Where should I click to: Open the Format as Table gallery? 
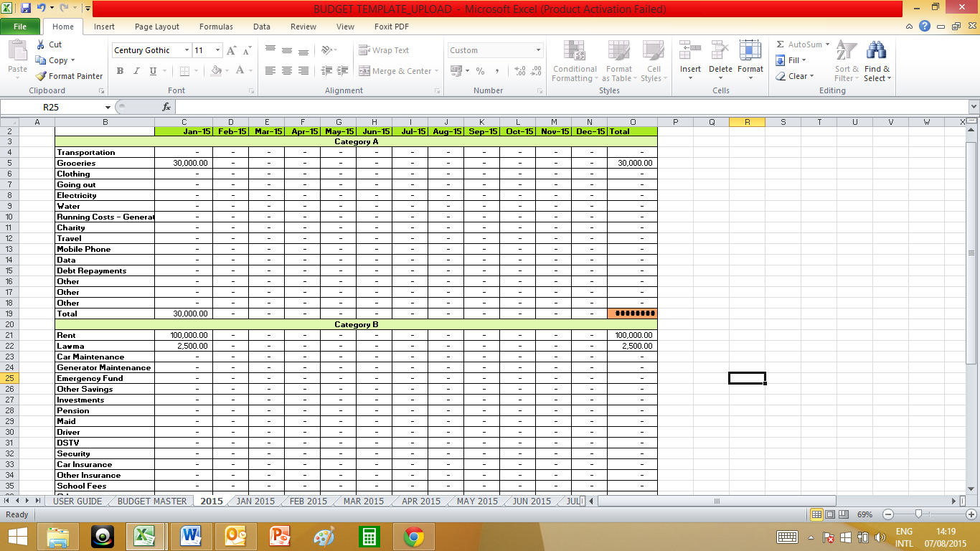click(x=617, y=52)
